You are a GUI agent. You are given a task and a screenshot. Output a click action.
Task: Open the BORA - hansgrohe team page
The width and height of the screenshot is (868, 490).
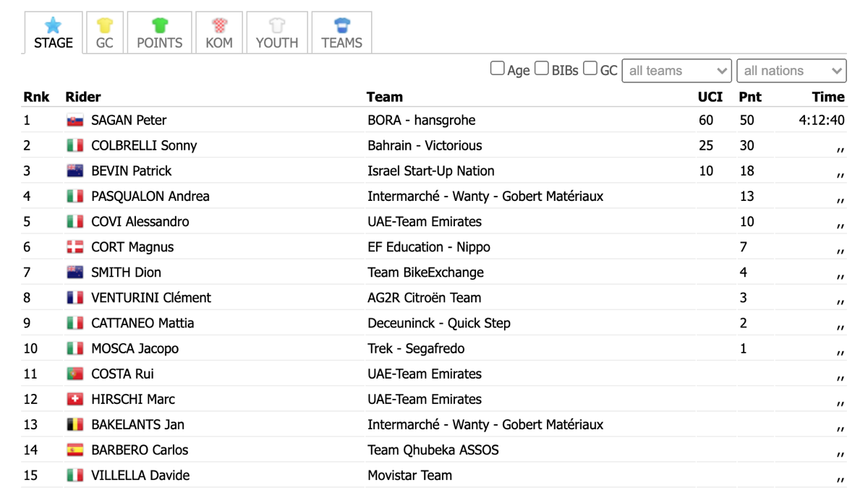click(422, 120)
